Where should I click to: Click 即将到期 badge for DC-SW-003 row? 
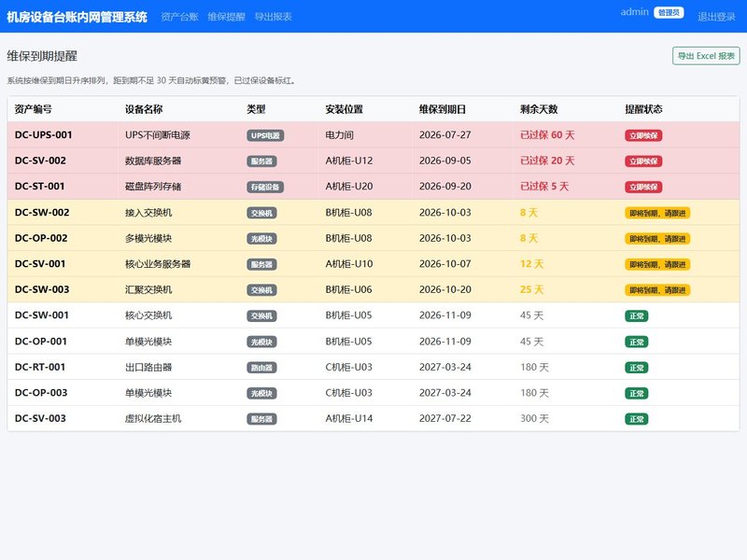pos(657,290)
